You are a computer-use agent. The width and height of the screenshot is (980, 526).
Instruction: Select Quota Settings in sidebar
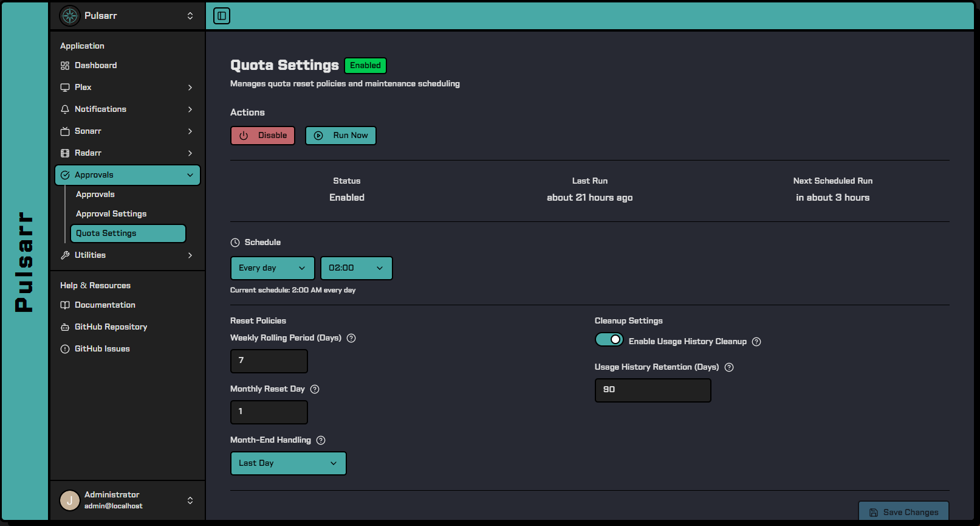click(128, 234)
